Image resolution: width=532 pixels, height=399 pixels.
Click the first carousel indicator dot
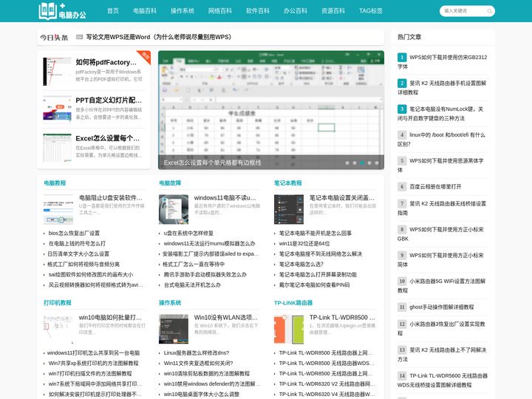coord(347,163)
